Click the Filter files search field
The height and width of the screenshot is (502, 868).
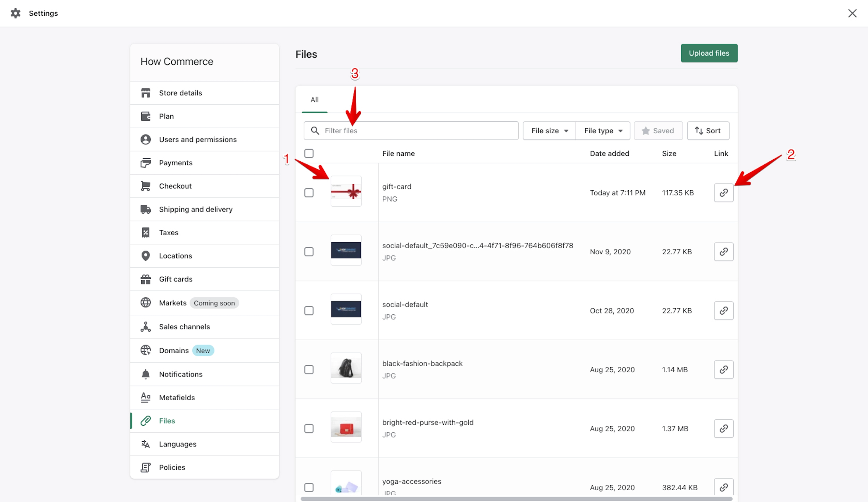pos(411,131)
